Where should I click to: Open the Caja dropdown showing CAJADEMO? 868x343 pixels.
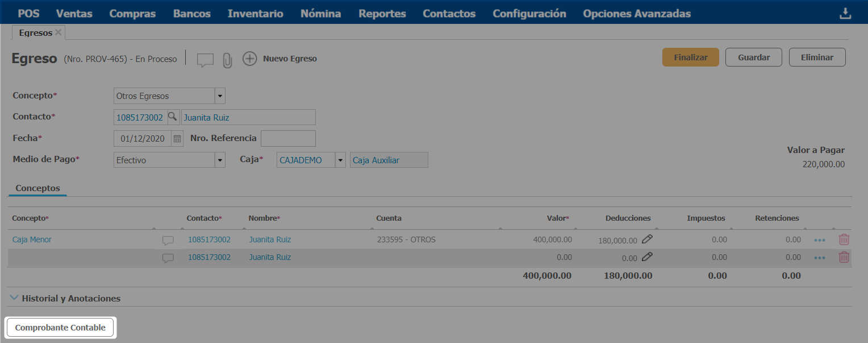pyautogui.click(x=340, y=160)
